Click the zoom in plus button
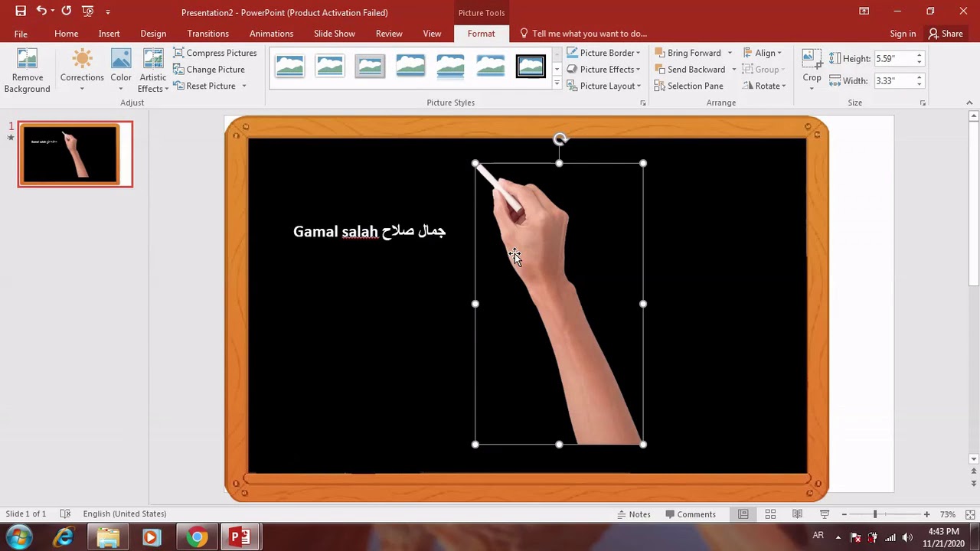Screen dimensions: 980x551 pos(926,514)
